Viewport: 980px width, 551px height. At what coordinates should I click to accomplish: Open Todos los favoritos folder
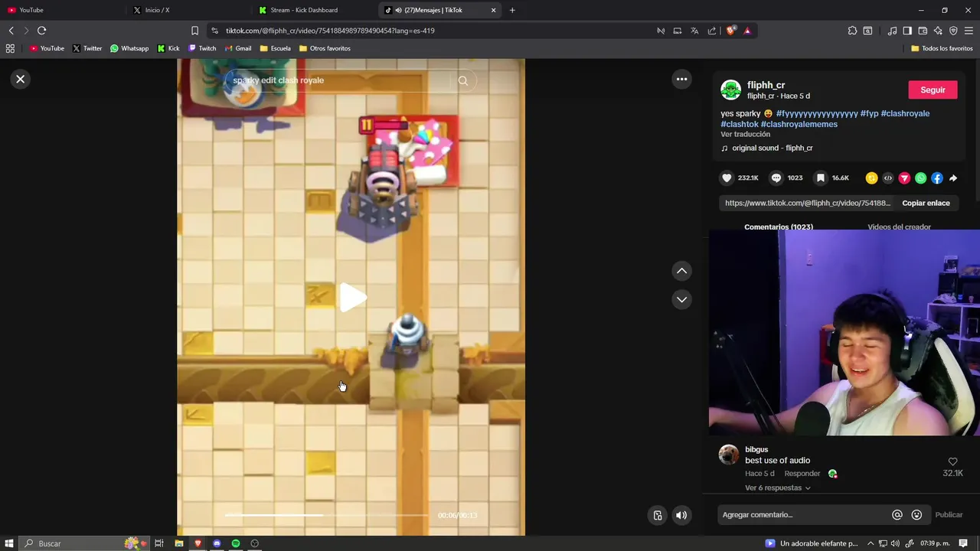[x=942, y=48]
